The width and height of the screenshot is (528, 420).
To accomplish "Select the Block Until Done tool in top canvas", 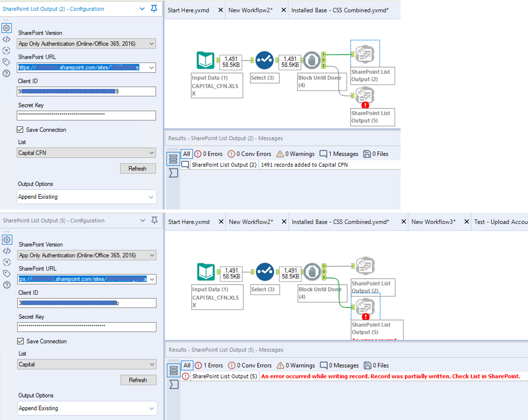I will pyautogui.click(x=312, y=60).
